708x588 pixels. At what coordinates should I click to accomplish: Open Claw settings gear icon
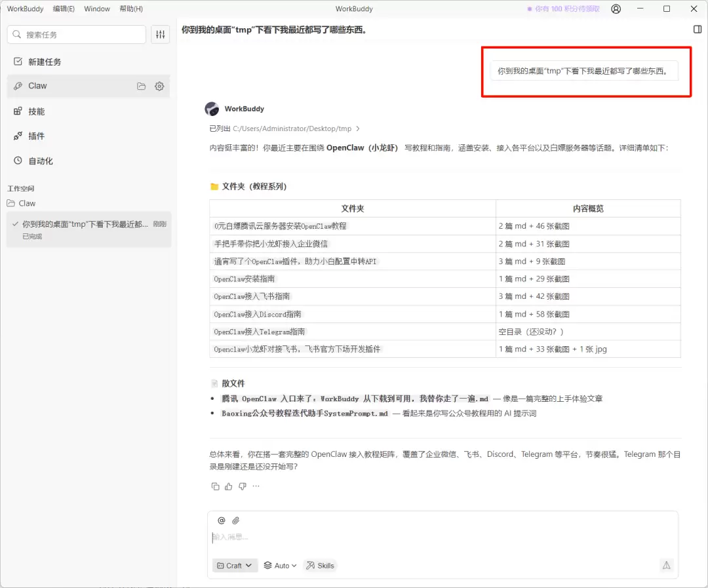[159, 86]
